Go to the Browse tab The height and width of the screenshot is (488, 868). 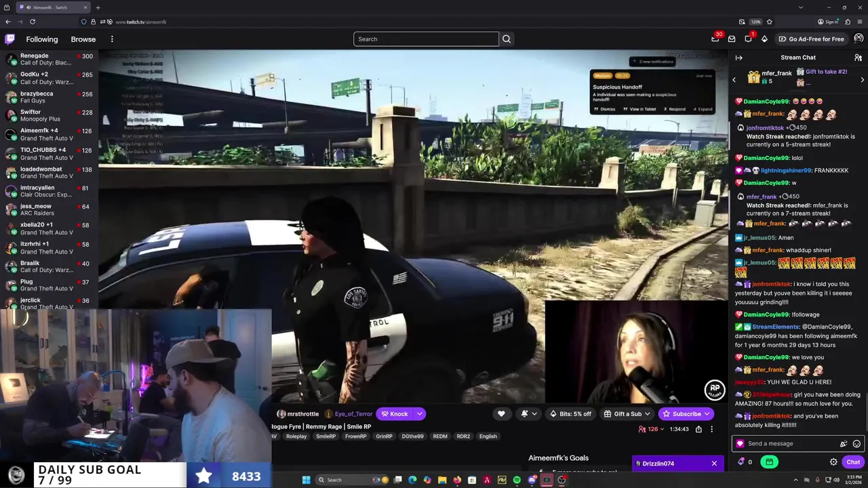tap(83, 39)
